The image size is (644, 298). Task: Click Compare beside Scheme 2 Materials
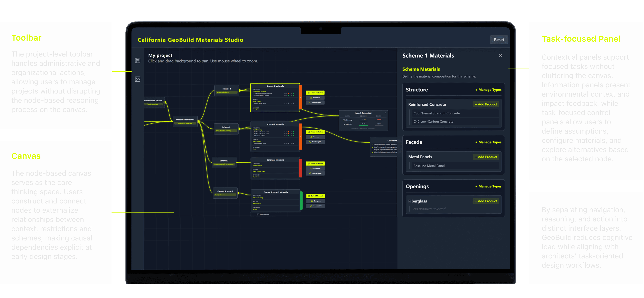(315, 137)
